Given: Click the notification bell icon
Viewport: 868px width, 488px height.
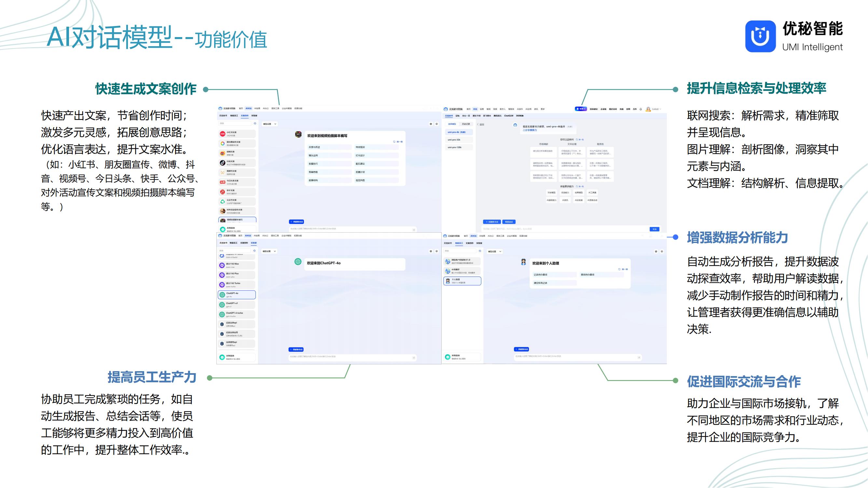Looking at the screenshot, I should [x=641, y=109].
